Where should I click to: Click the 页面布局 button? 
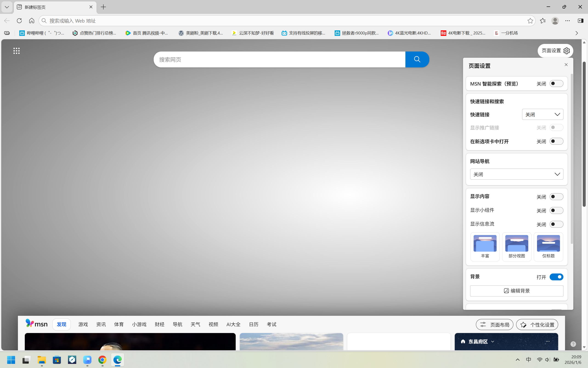pos(495,325)
